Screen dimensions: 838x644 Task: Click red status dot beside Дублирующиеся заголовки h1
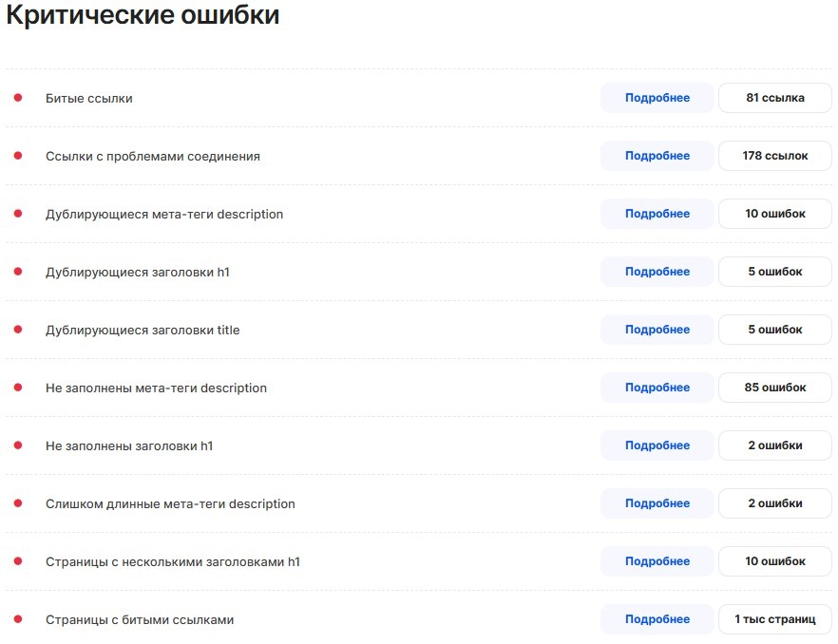[18, 272]
